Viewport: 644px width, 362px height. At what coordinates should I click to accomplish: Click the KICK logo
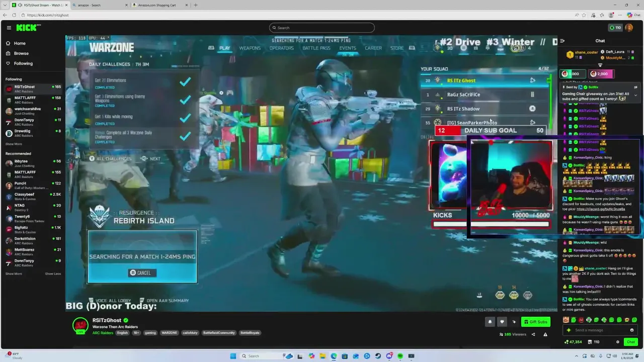pyautogui.click(x=28, y=28)
